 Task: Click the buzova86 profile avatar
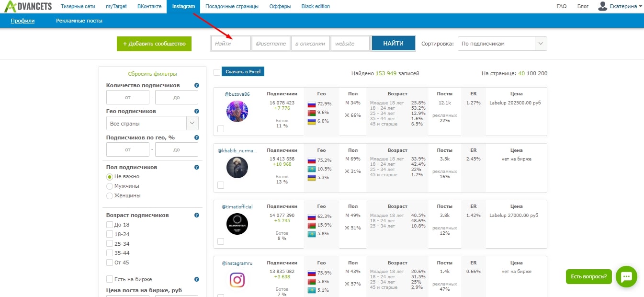(x=237, y=111)
